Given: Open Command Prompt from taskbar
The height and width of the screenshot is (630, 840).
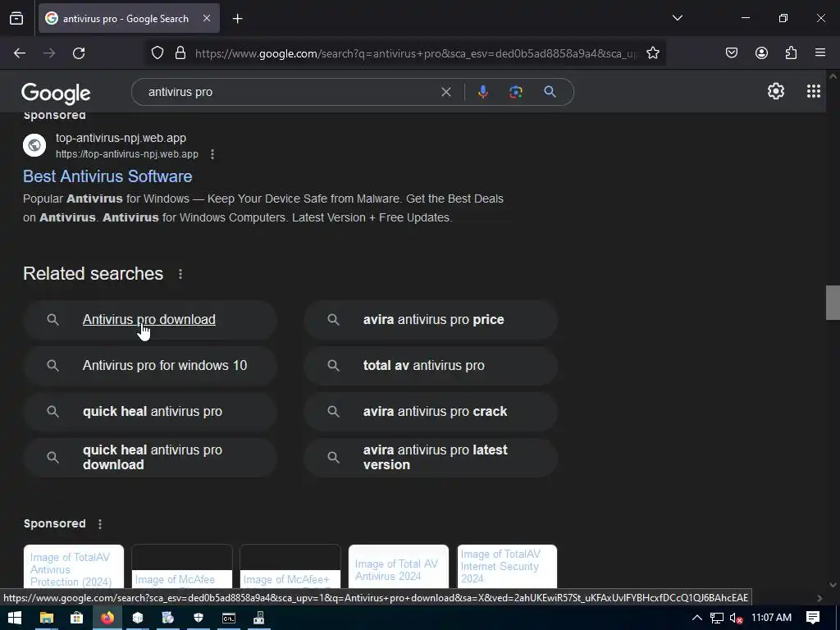Looking at the screenshot, I should click(x=229, y=619).
